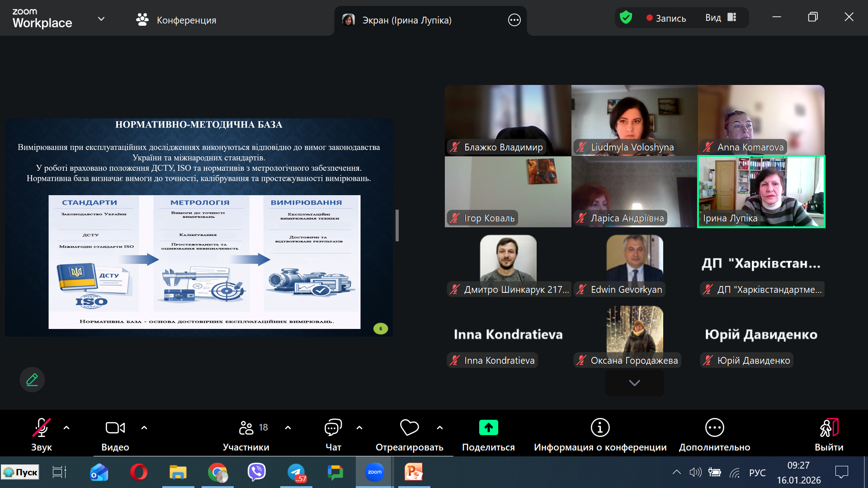Expand audio options arrow beside Sound
Viewport: 868px width, 488px height.
coord(66,427)
